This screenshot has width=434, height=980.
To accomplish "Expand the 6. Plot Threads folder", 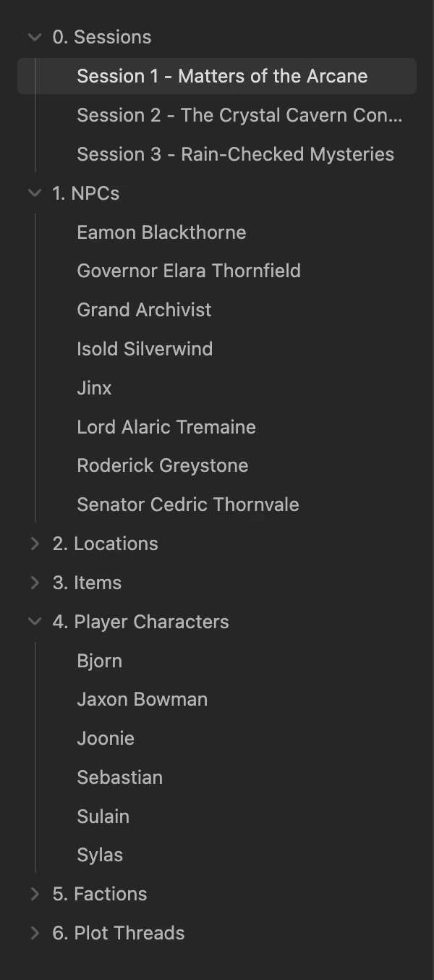I will point(35,933).
